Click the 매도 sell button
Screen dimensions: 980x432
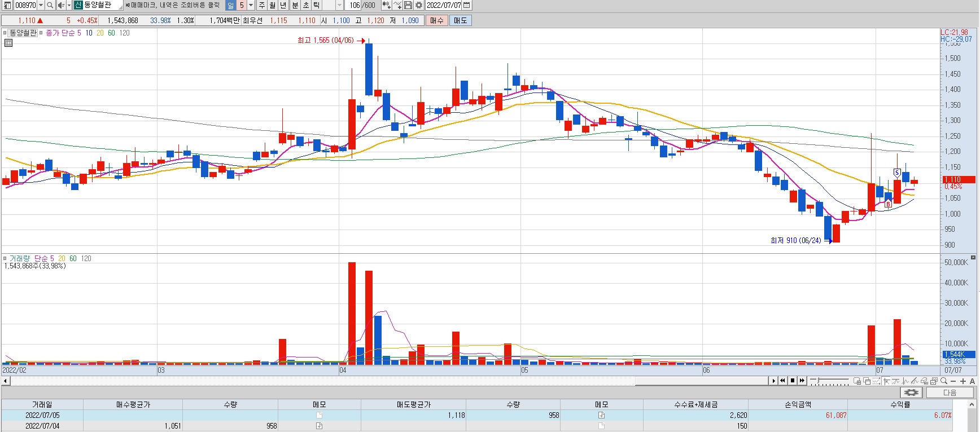(x=461, y=20)
